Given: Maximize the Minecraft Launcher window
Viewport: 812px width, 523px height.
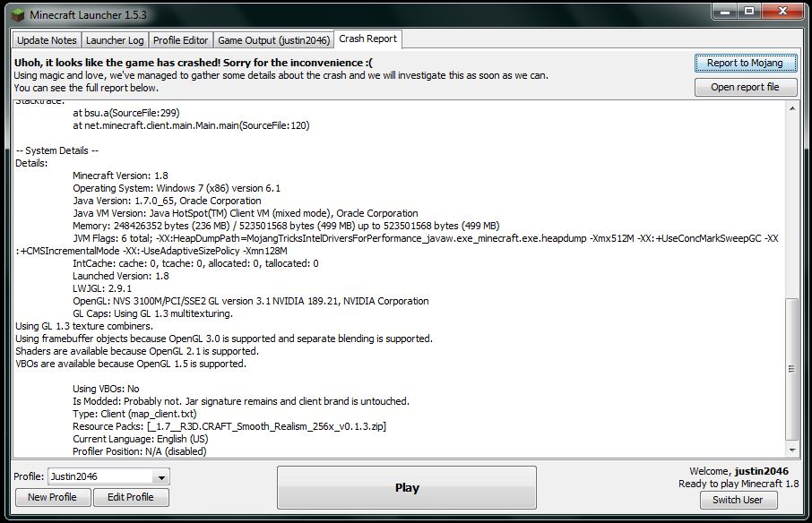Looking at the screenshot, I should [749, 11].
